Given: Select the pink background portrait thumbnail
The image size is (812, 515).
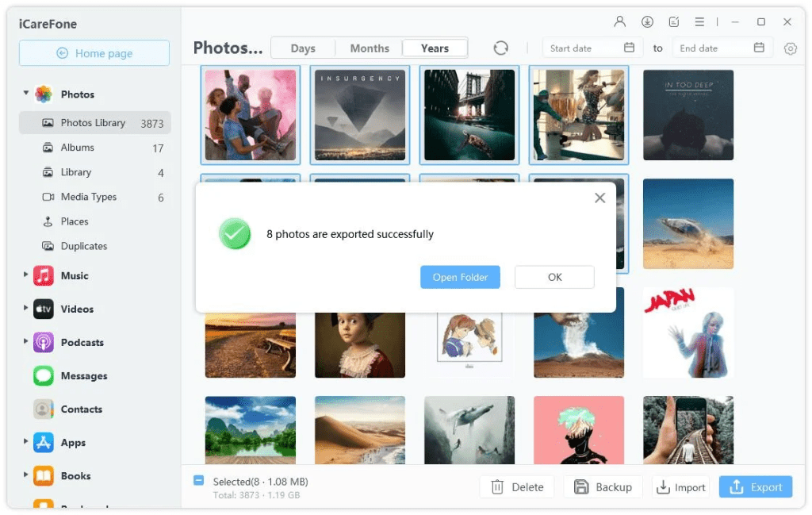Looking at the screenshot, I should (579, 430).
